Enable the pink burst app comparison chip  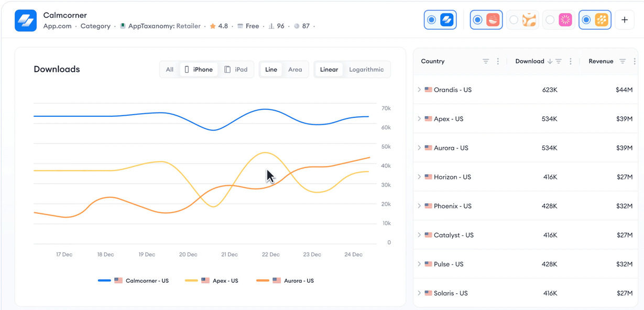(559, 20)
